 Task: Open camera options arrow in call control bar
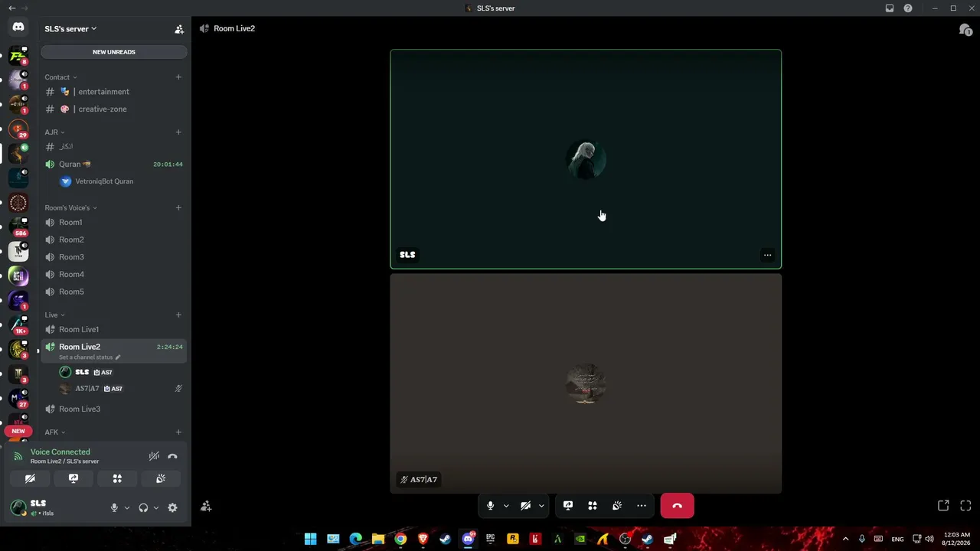tap(541, 506)
